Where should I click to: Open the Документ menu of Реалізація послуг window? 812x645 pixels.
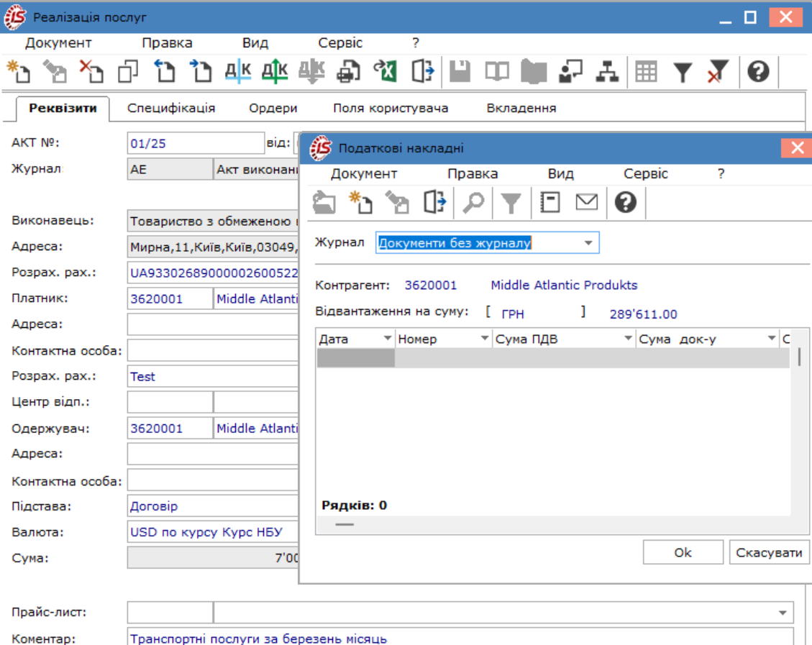tap(58, 43)
